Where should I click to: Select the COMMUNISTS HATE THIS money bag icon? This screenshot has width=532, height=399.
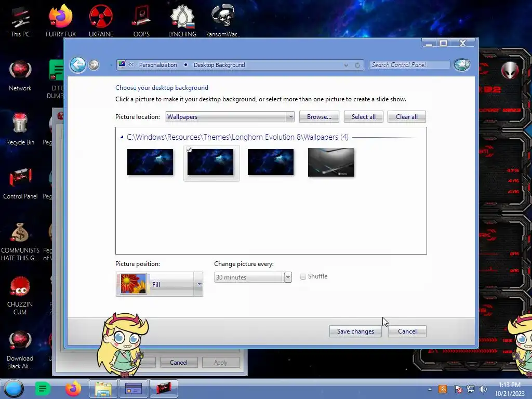pos(20,242)
